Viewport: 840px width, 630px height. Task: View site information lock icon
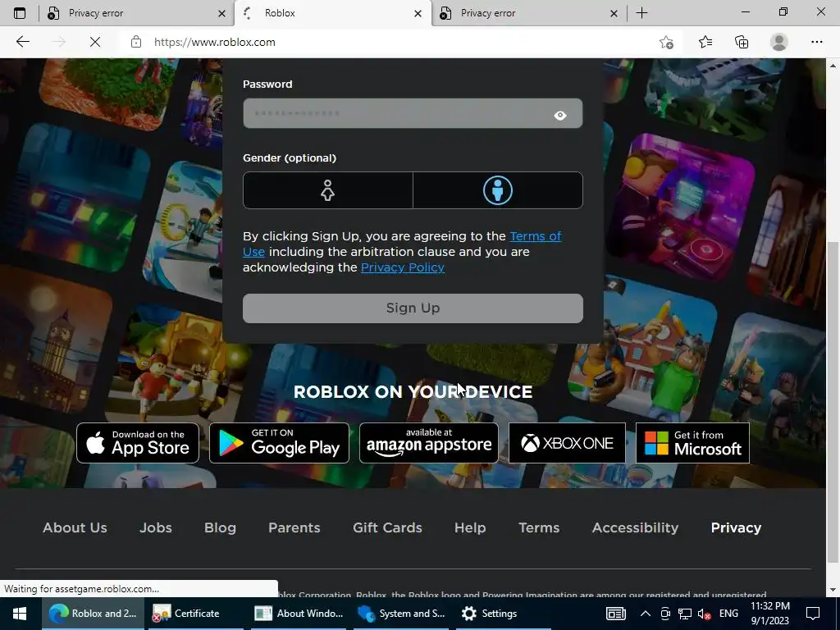136,42
